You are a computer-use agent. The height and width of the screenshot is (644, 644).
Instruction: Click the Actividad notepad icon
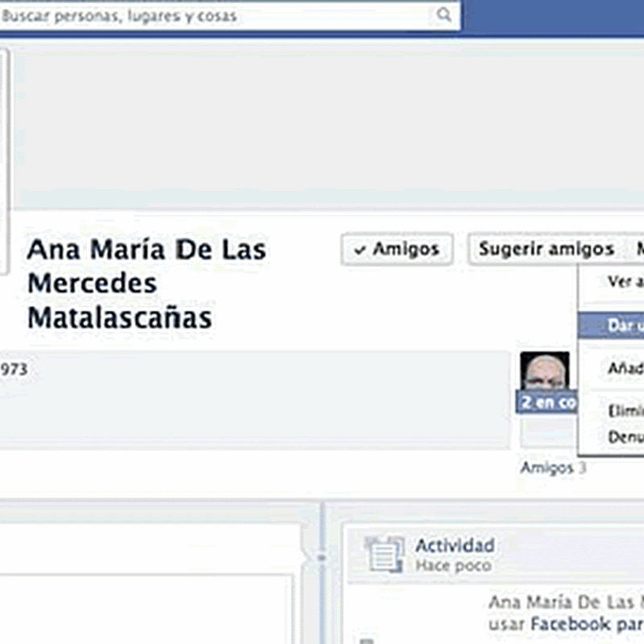[385, 554]
